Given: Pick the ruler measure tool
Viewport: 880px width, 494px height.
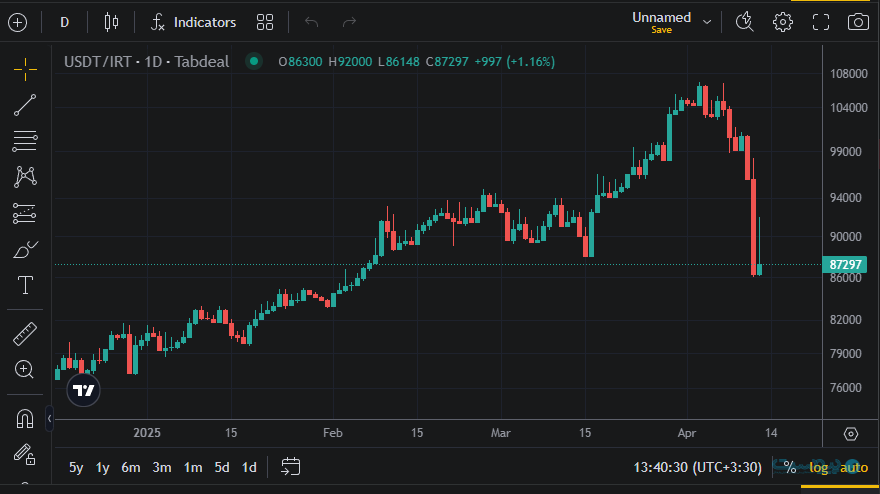Looking at the screenshot, I should coord(25,333).
